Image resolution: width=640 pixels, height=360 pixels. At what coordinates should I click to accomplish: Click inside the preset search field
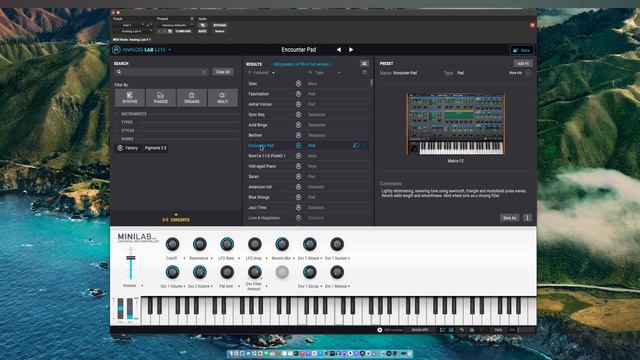[162, 72]
